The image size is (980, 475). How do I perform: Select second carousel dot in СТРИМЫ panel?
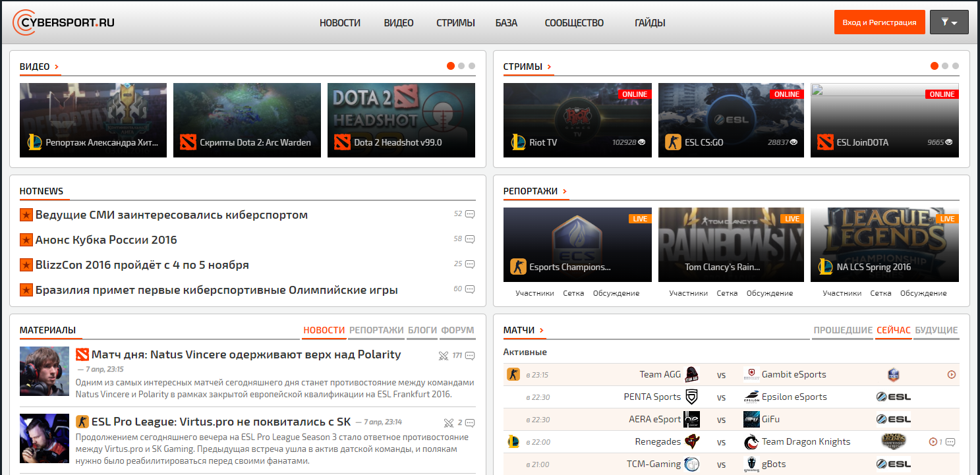coord(945,66)
